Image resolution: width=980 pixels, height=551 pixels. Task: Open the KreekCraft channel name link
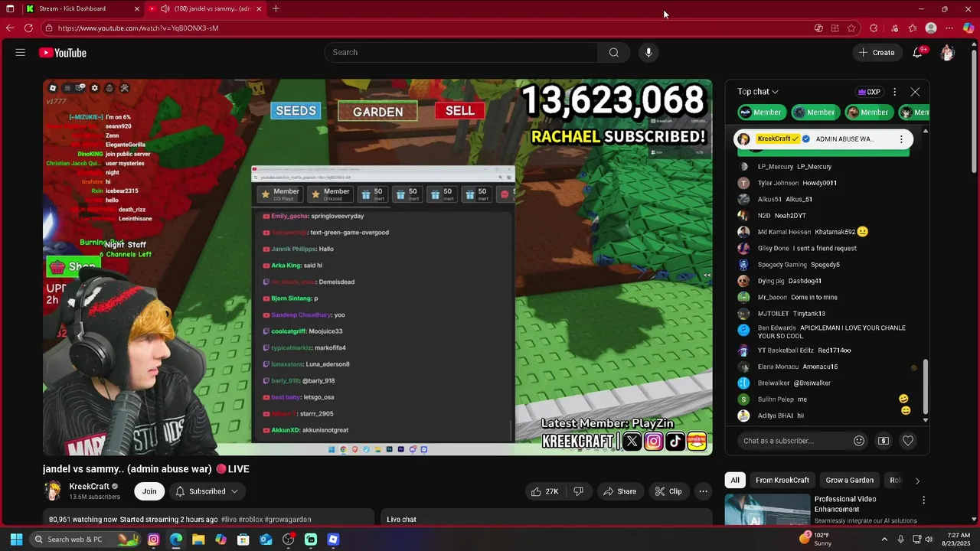90,487
